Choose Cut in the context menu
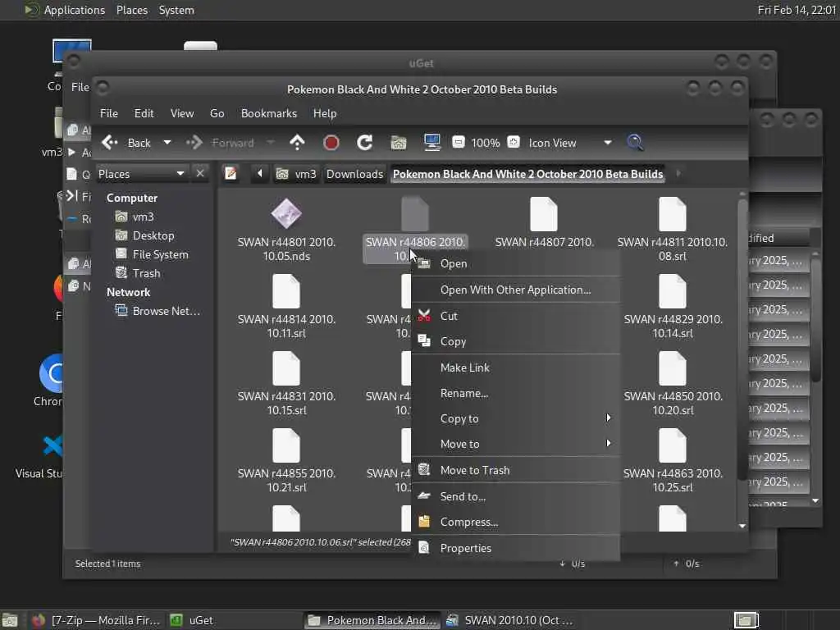The height and width of the screenshot is (630, 840). click(x=516, y=316)
